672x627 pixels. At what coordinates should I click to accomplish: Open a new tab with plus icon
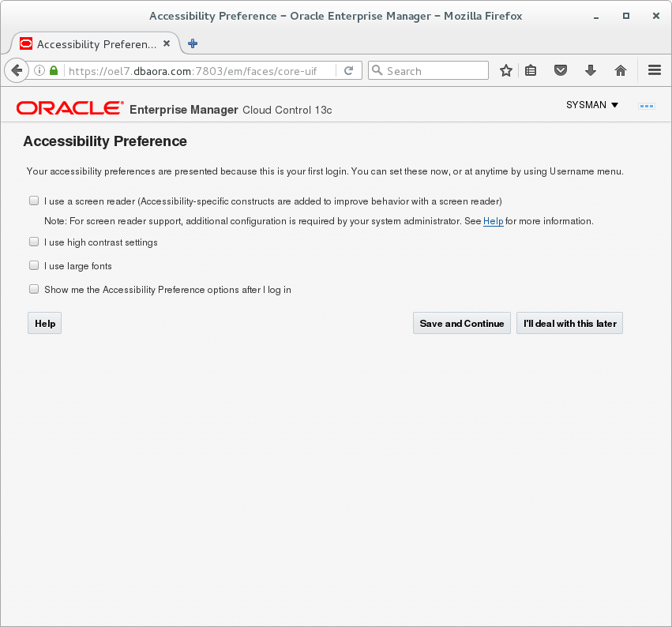pos(193,43)
